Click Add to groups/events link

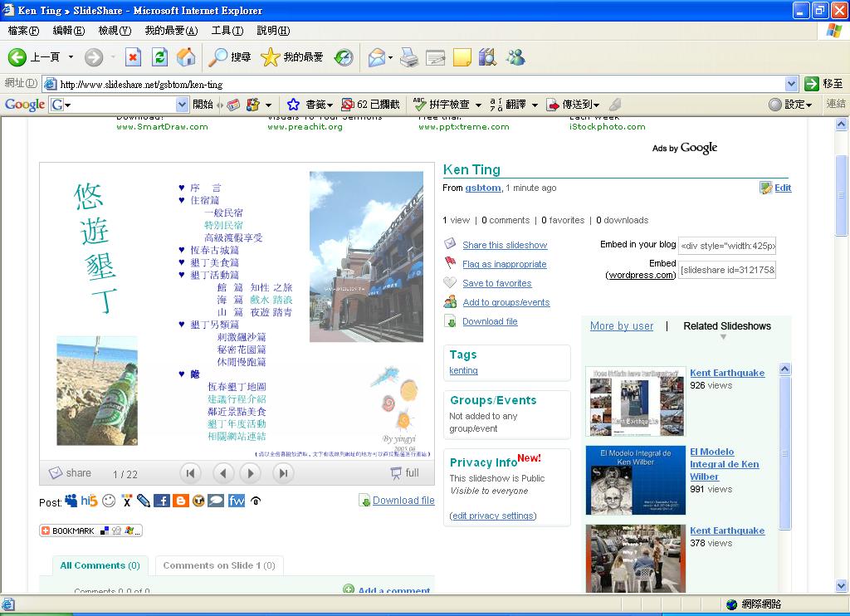click(x=506, y=302)
